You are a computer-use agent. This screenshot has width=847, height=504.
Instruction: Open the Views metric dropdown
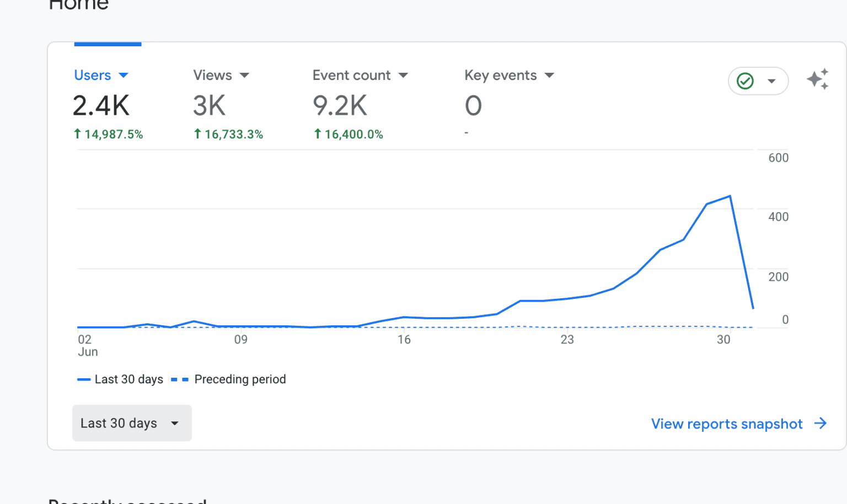tap(245, 75)
